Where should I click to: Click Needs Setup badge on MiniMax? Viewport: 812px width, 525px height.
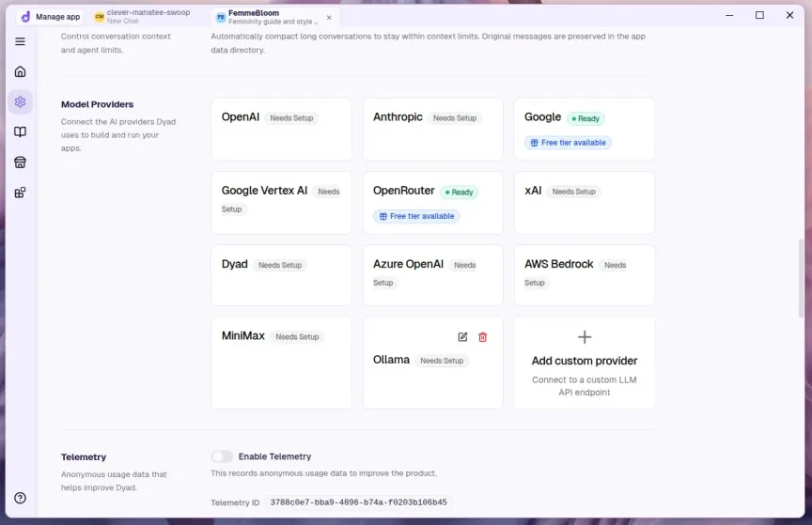[297, 336]
